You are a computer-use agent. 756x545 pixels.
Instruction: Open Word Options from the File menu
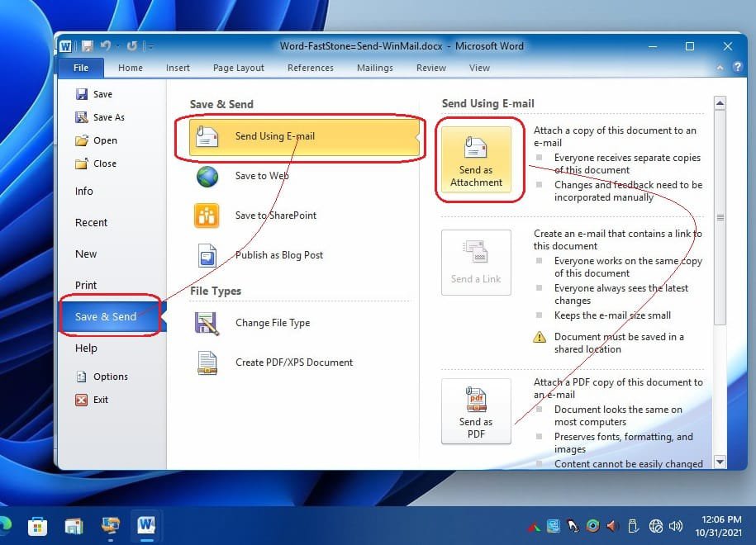[102, 377]
